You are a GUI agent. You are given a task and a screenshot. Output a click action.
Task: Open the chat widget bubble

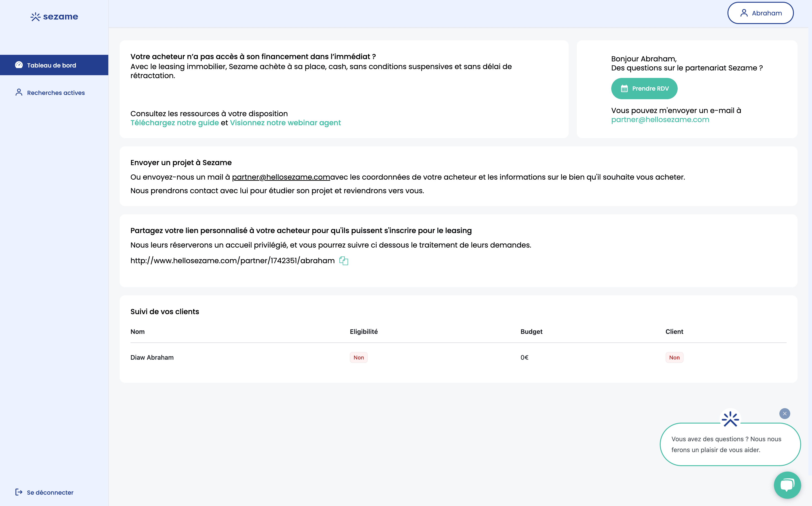pyautogui.click(x=787, y=485)
